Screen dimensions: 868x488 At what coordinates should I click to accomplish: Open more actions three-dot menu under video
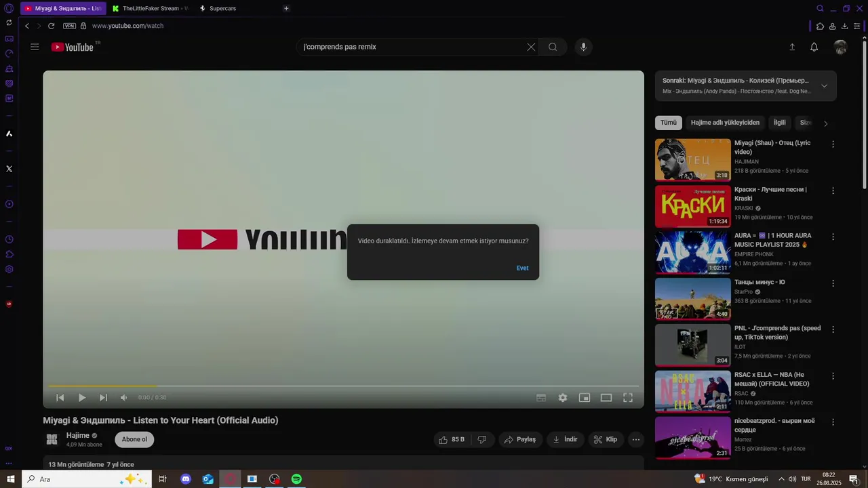(636, 439)
